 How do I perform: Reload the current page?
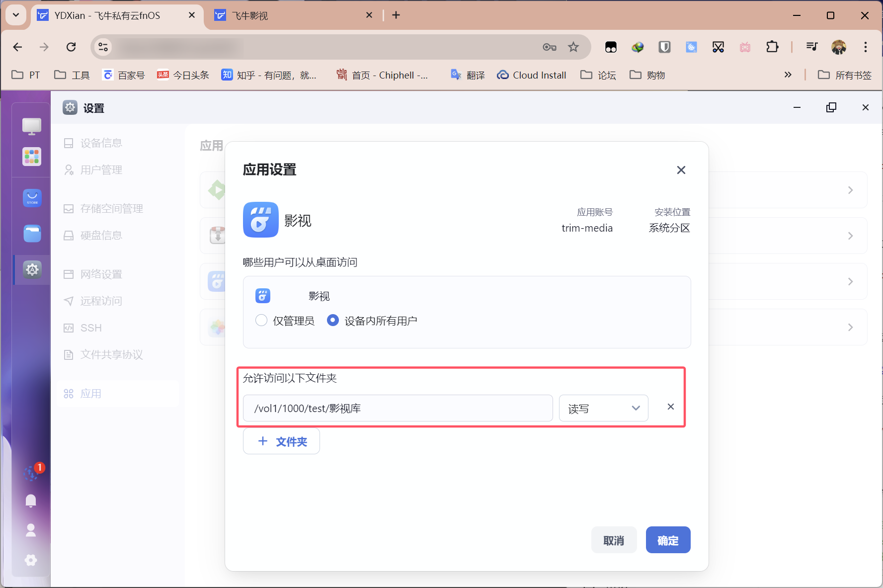(71, 47)
